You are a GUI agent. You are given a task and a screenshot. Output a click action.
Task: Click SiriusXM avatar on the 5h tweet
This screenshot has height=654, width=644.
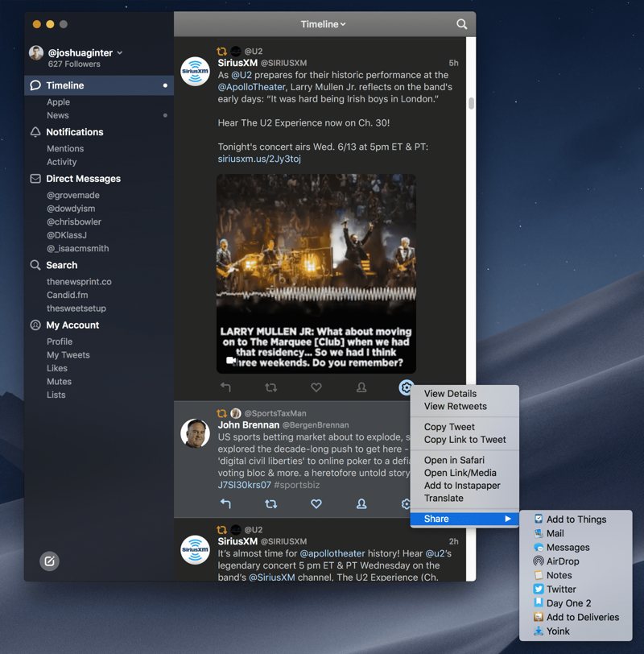[x=195, y=72]
